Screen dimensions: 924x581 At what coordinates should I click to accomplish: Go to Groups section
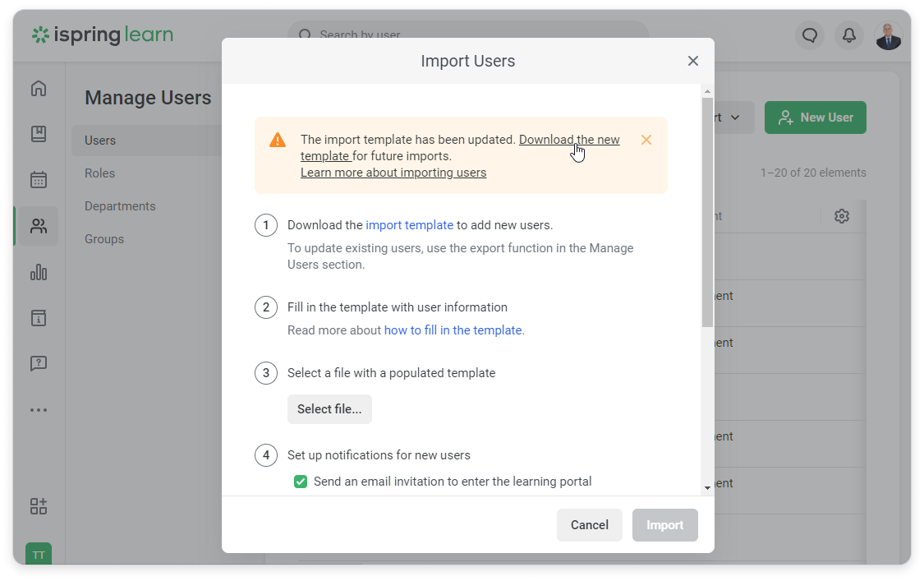pos(104,239)
